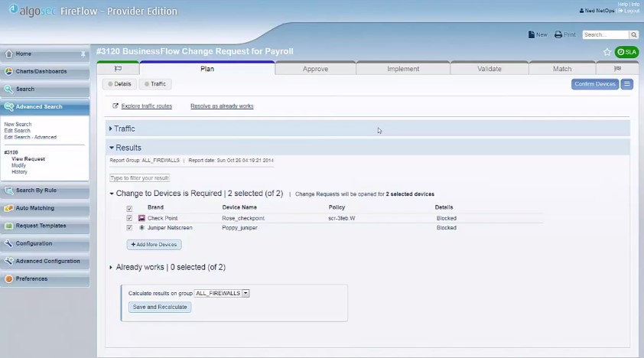Screen dimensions: 644x358
Task: Click the Help link at top right
Action: tap(623, 4)
